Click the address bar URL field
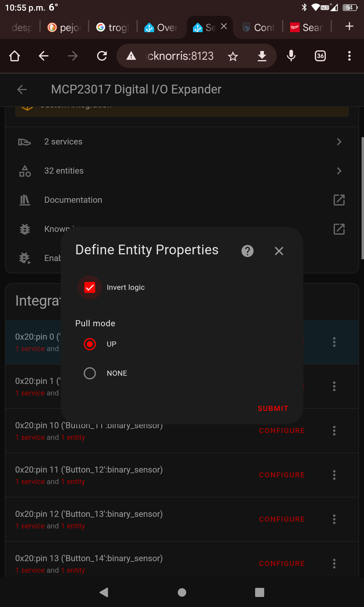The height and width of the screenshot is (607, 364). click(x=180, y=56)
